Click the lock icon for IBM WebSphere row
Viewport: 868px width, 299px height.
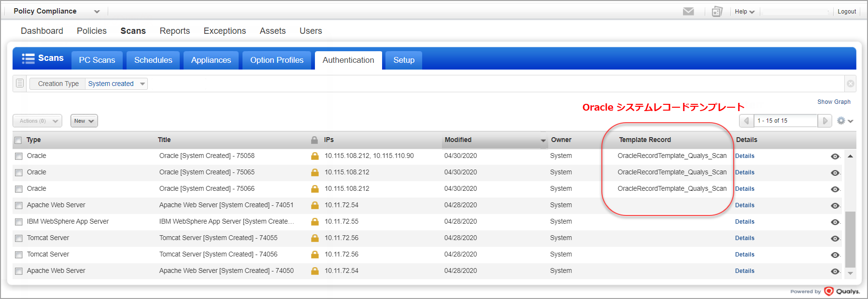(315, 222)
